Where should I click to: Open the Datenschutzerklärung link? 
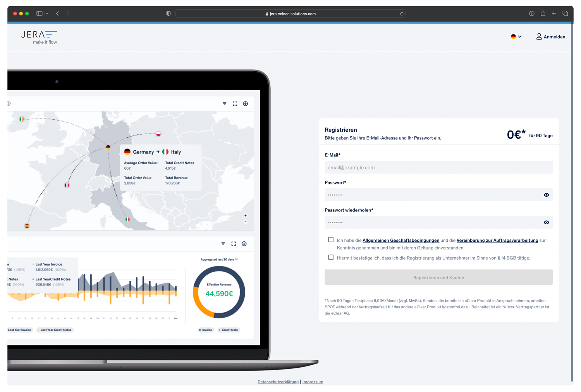pyautogui.click(x=278, y=382)
